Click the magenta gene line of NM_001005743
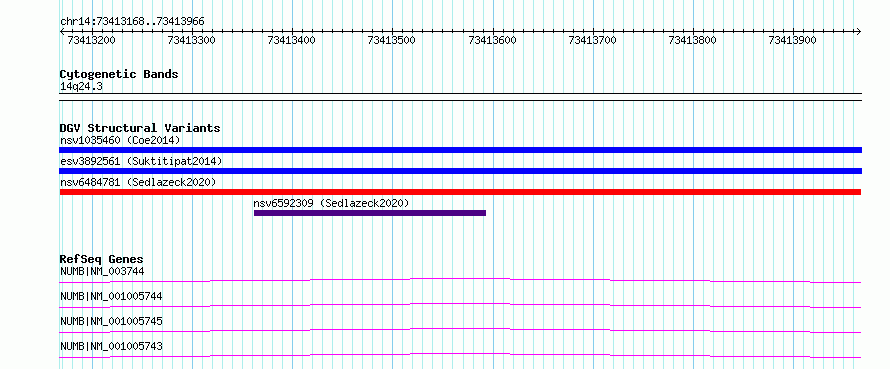Viewport: 890px width, 369px height. pos(460,355)
